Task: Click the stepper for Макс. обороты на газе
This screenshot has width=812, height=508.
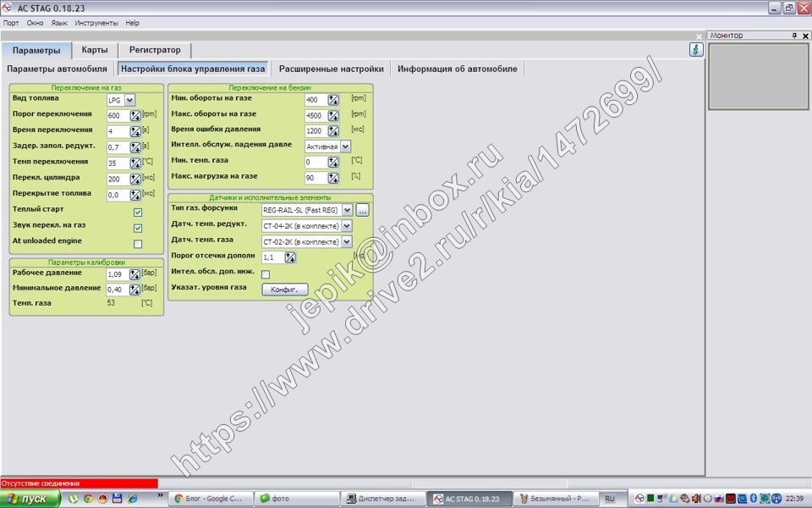Action: (333, 116)
